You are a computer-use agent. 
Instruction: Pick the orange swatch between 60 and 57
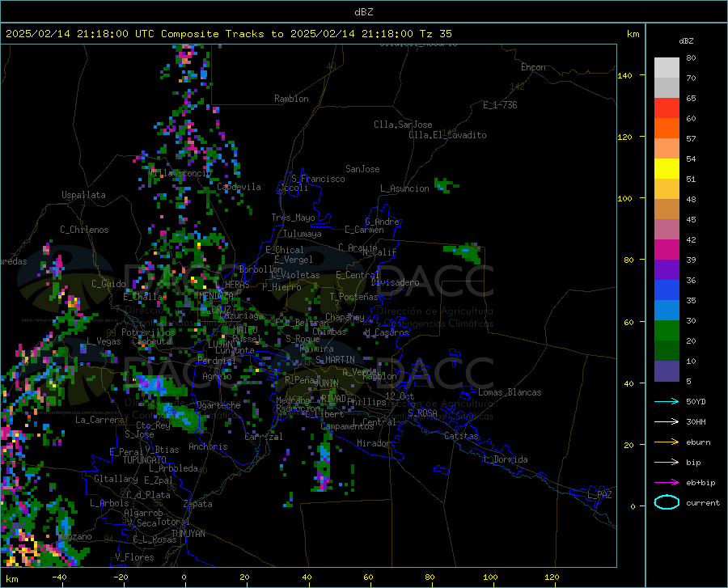[667, 128]
